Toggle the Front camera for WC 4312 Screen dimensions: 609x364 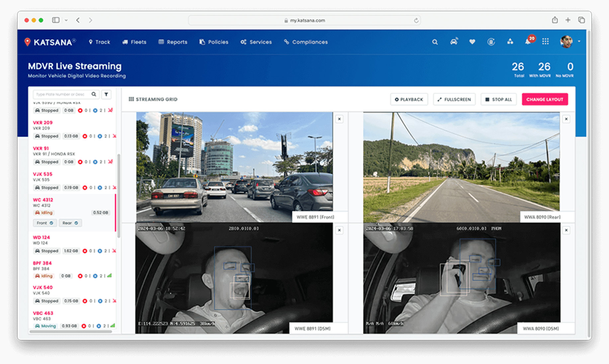tap(45, 223)
